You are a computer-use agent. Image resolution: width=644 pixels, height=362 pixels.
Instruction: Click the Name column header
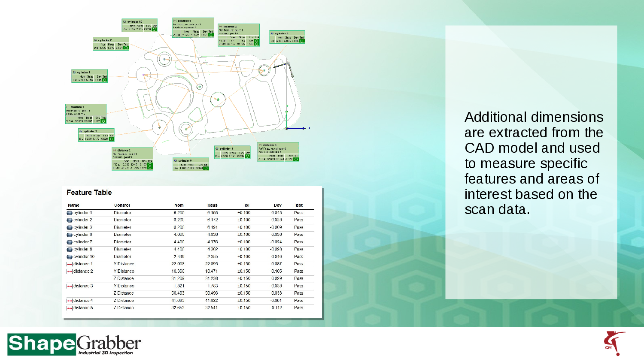(73, 205)
